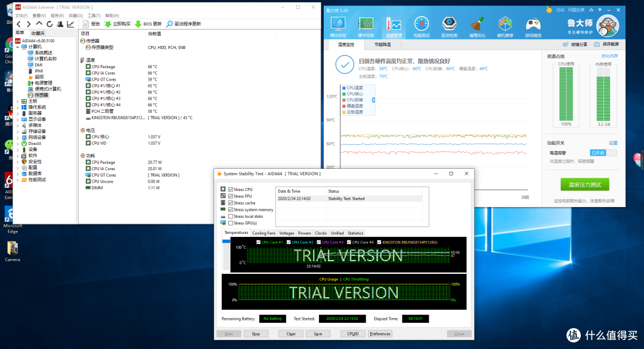Switch to 节能降温 tab in Ludashi
Screen dimensions: 644x349
[382, 44]
